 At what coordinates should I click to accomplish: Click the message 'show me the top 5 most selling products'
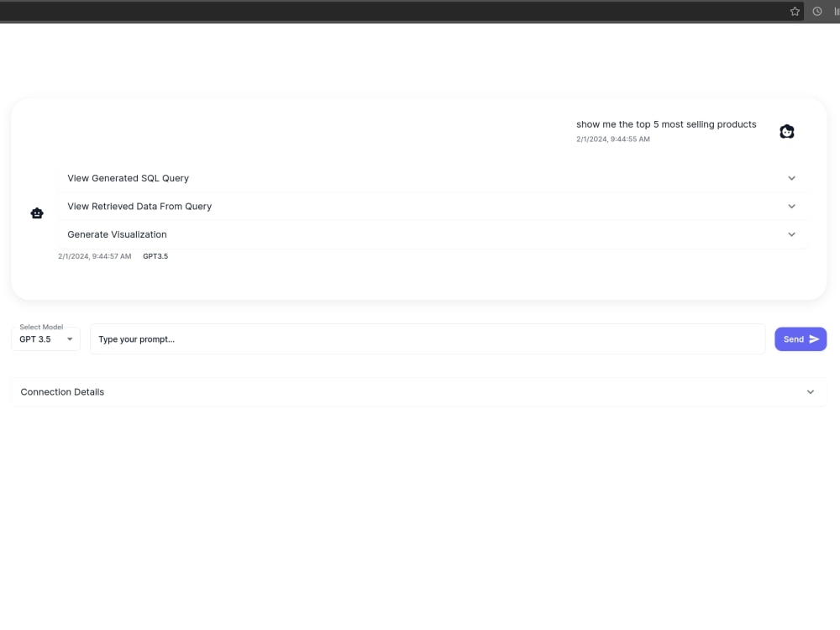coord(666,124)
